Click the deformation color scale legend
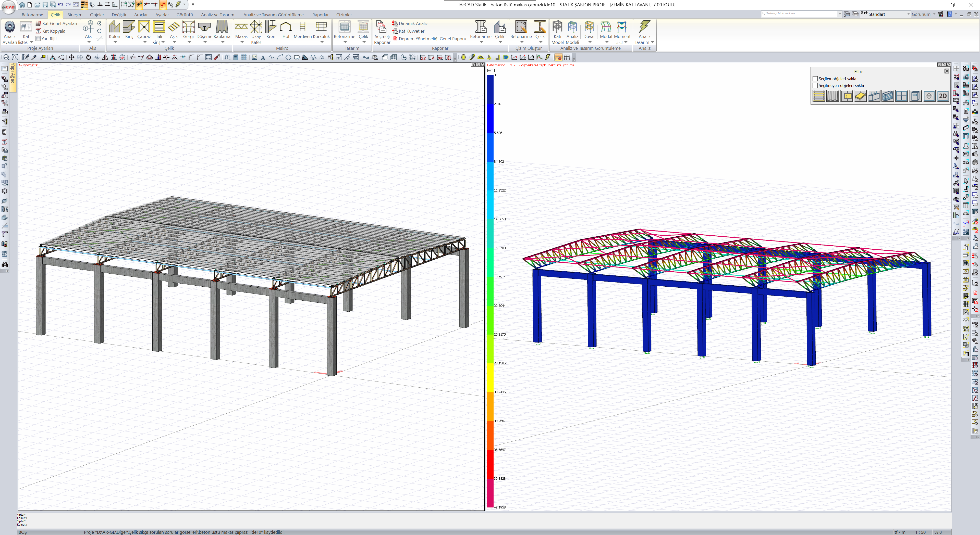The image size is (980, 535). 490,291
